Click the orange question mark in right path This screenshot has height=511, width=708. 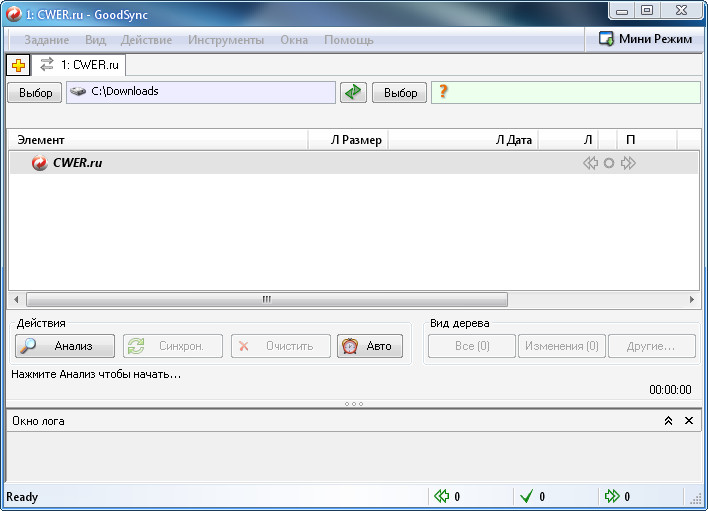click(444, 92)
